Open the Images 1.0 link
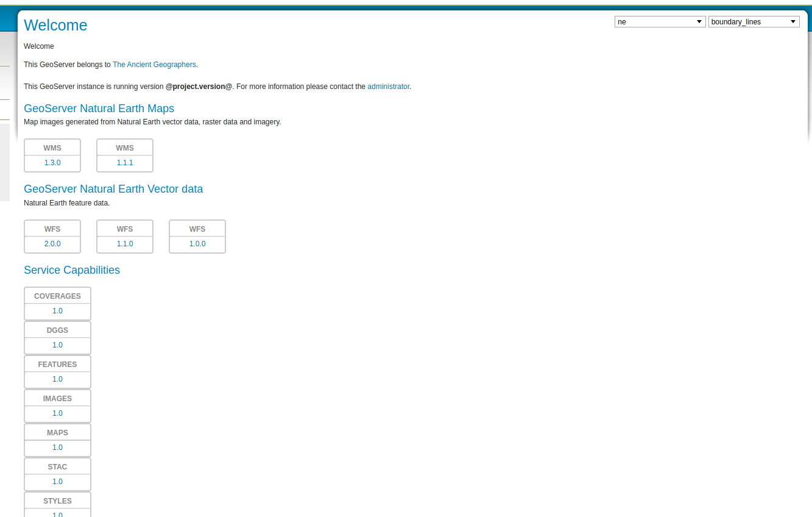Viewport: 812px width, 517px height. coord(57,413)
